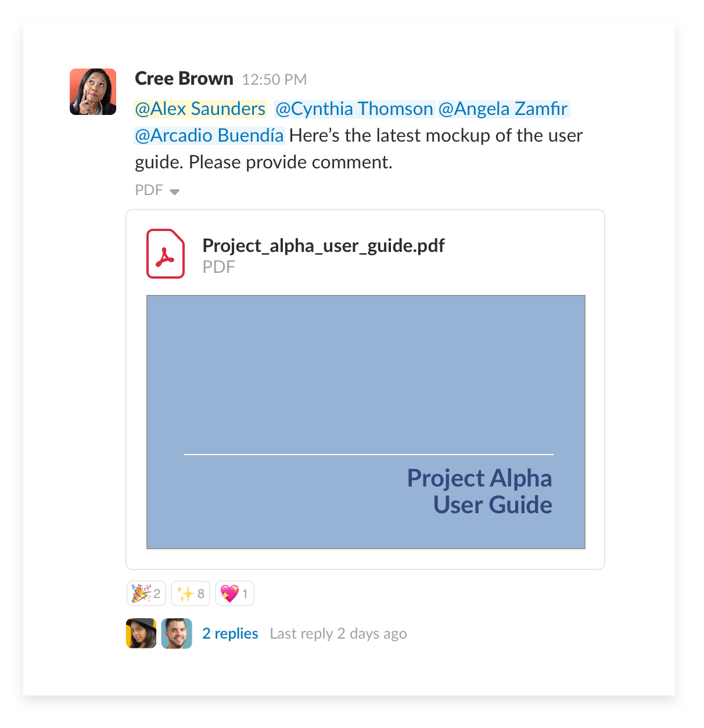Click the @Cynthia Thomson mention
The image size is (704, 728).
[x=354, y=109]
